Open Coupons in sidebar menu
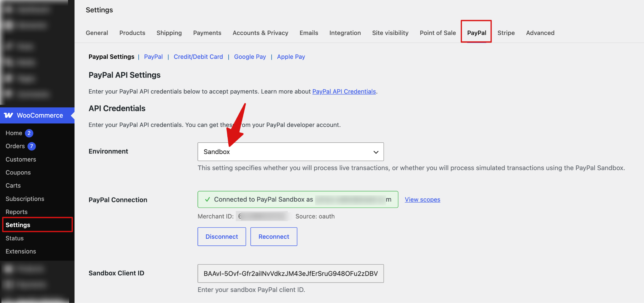The image size is (644, 303). pos(18,173)
